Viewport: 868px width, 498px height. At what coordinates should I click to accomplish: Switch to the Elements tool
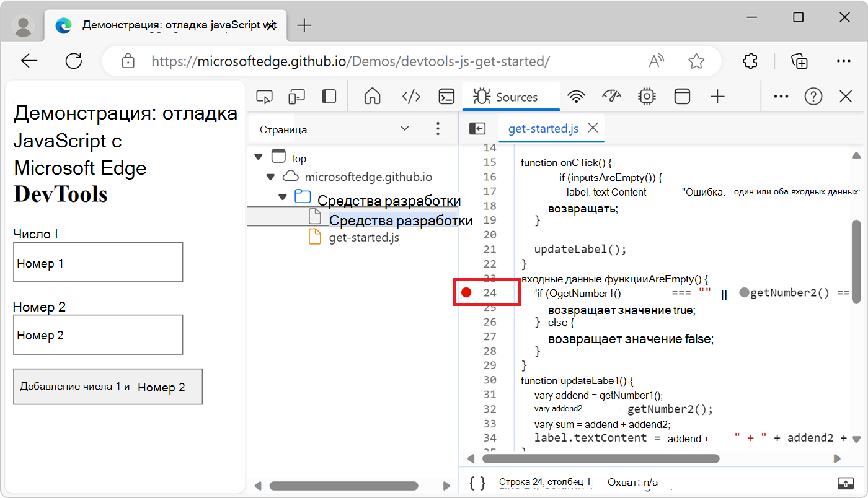412,97
